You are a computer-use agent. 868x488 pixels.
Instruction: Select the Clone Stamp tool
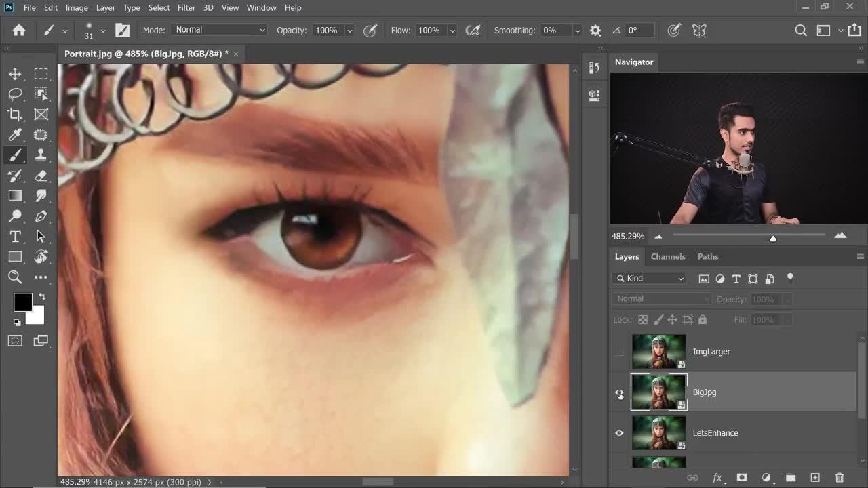[41, 155]
